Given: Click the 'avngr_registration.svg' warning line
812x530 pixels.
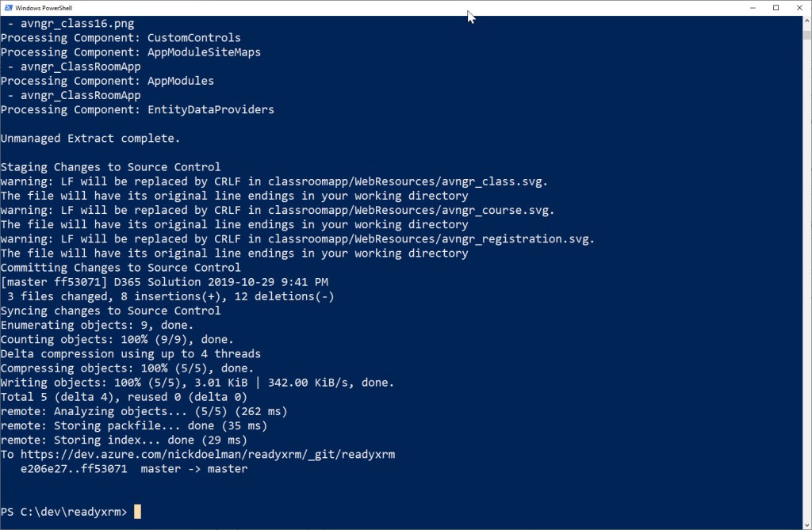Looking at the screenshot, I should pyautogui.click(x=297, y=239).
